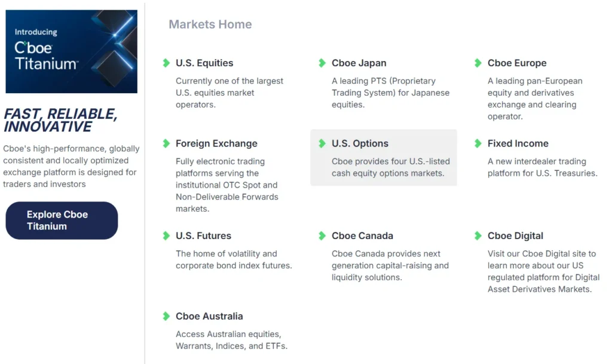Image resolution: width=612 pixels, height=364 pixels.
Task: Go to the U.S. Equities market page
Action: pos(204,63)
